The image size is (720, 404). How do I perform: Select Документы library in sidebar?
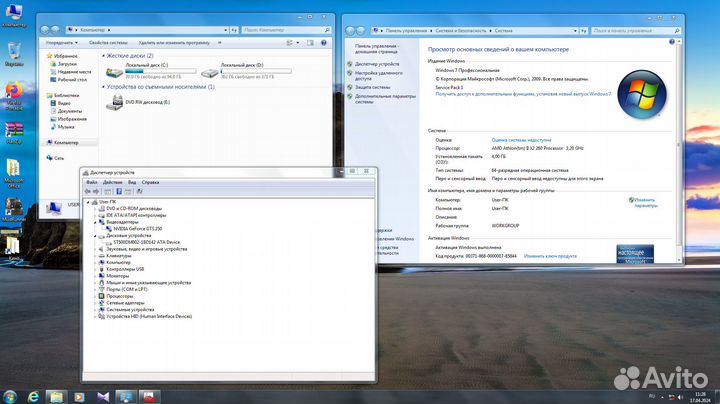69,111
